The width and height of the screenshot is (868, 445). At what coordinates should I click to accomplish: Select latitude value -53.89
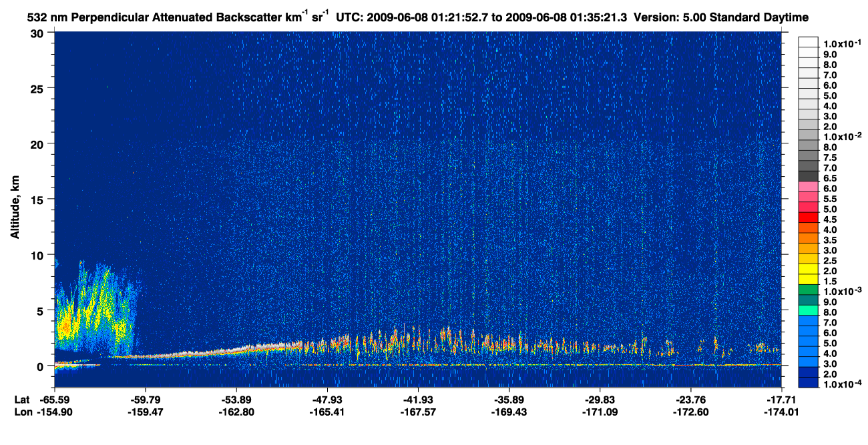pyautogui.click(x=236, y=399)
